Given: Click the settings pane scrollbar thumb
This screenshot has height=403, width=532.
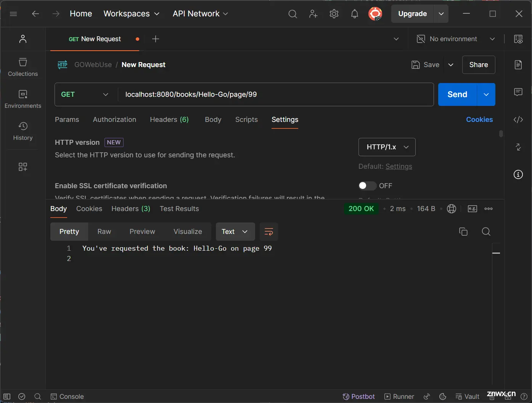Looking at the screenshot, I should click(x=501, y=134).
